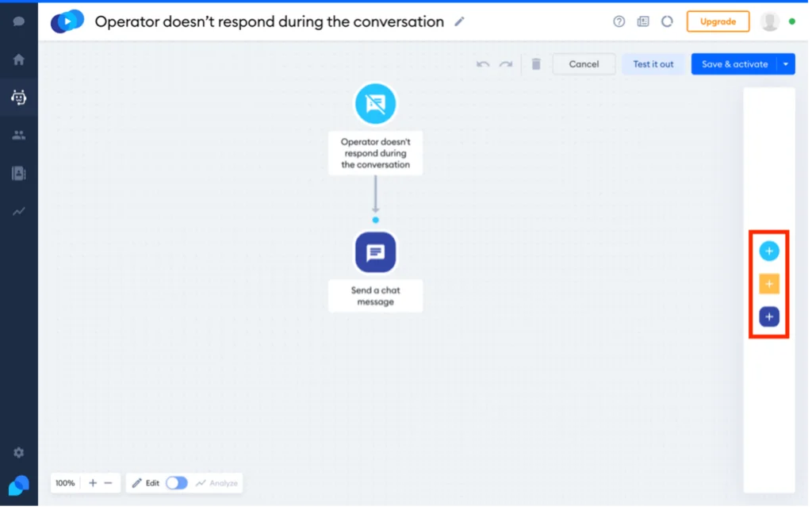The image size is (812, 510).
Task: Open the conversations chat icon in sidebar
Action: pyautogui.click(x=19, y=21)
